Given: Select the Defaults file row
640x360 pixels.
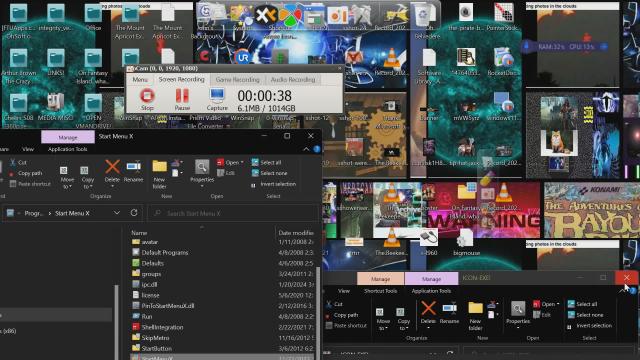Looking at the screenshot, I should click(223, 263).
